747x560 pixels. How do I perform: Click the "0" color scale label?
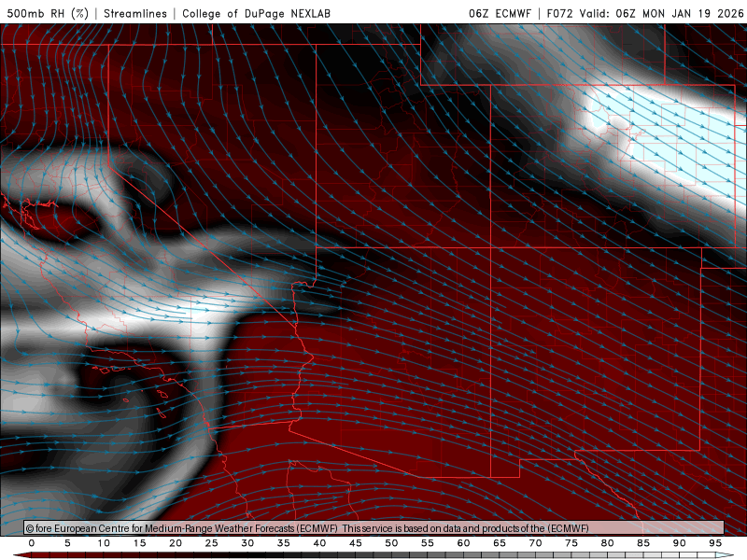(x=32, y=543)
